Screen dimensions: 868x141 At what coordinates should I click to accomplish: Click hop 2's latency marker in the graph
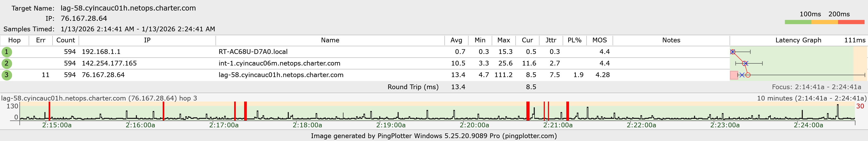[x=745, y=63]
